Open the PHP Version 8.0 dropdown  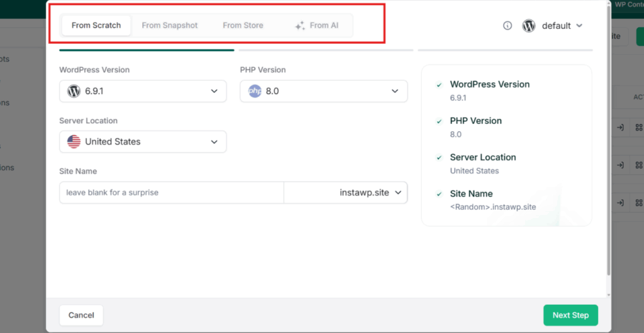(x=324, y=91)
